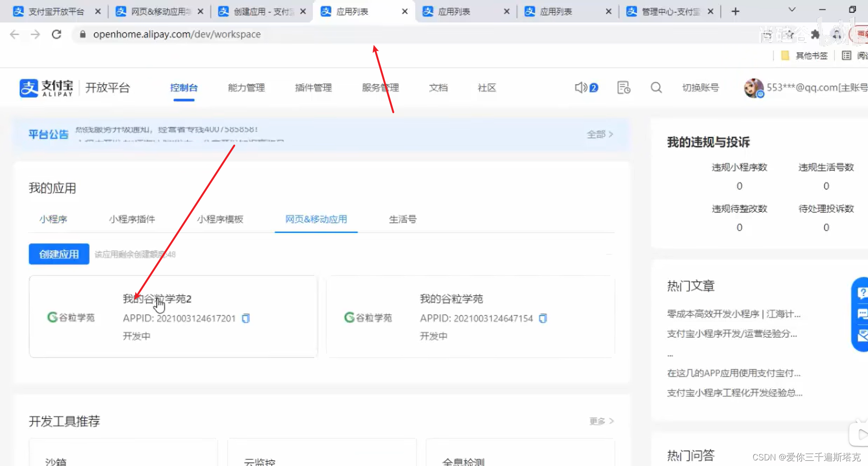The height and width of the screenshot is (466, 868).
Task: Open 插件管理 in top navigation
Action: click(x=313, y=87)
